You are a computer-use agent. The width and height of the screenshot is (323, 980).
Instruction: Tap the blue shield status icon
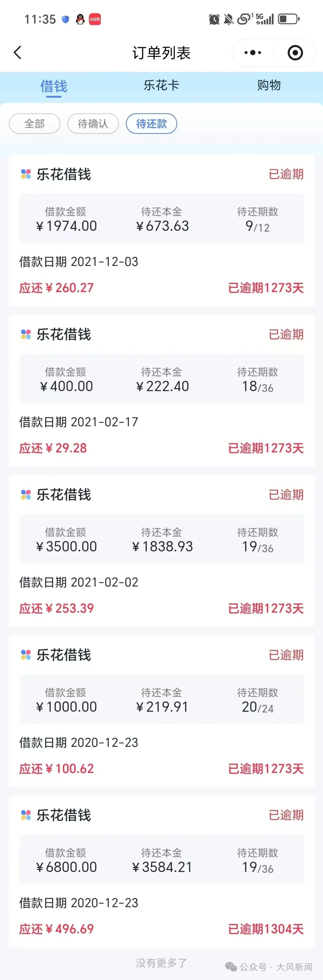[x=65, y=19]
